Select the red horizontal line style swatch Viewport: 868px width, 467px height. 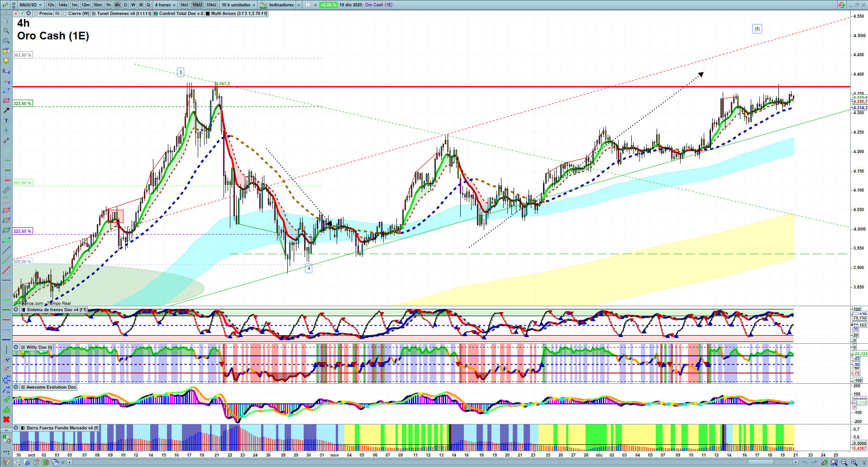pyautogui.click(x=6, y=320)
